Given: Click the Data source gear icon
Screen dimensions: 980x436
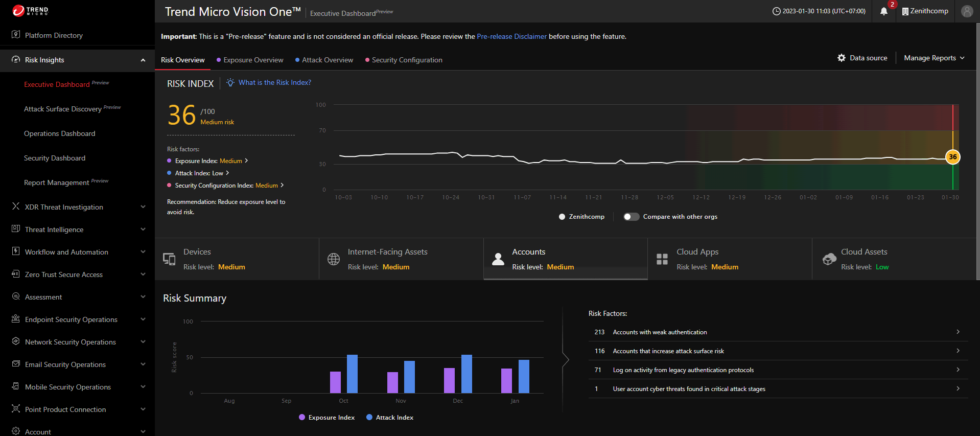Looking at the screenshot, I should 841,58.
